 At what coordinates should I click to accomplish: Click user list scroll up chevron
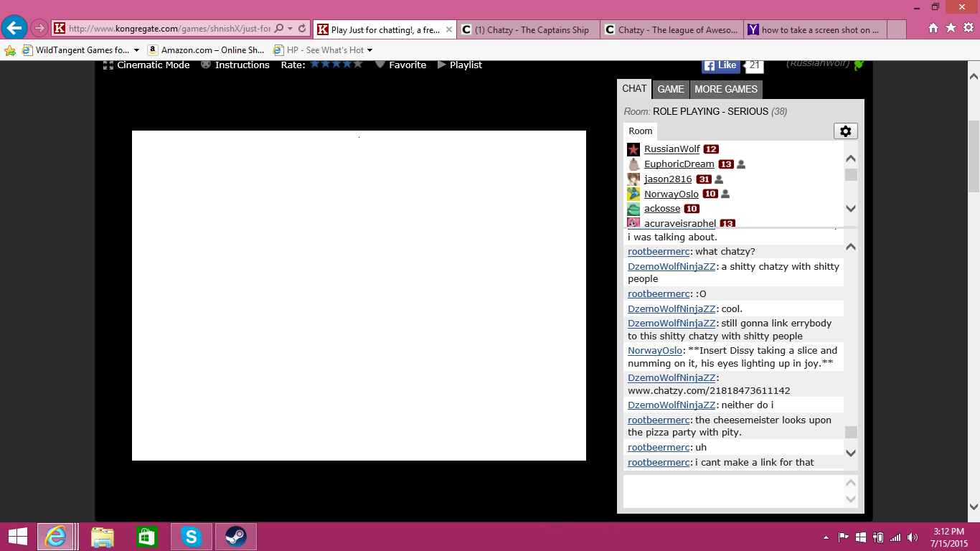pyautogui.click(x=851, y=159)
